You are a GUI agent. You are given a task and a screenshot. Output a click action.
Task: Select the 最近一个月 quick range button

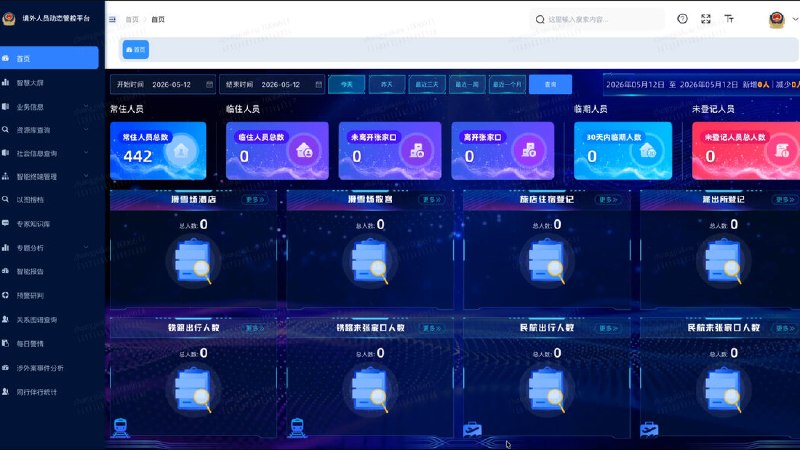point(507,85)
